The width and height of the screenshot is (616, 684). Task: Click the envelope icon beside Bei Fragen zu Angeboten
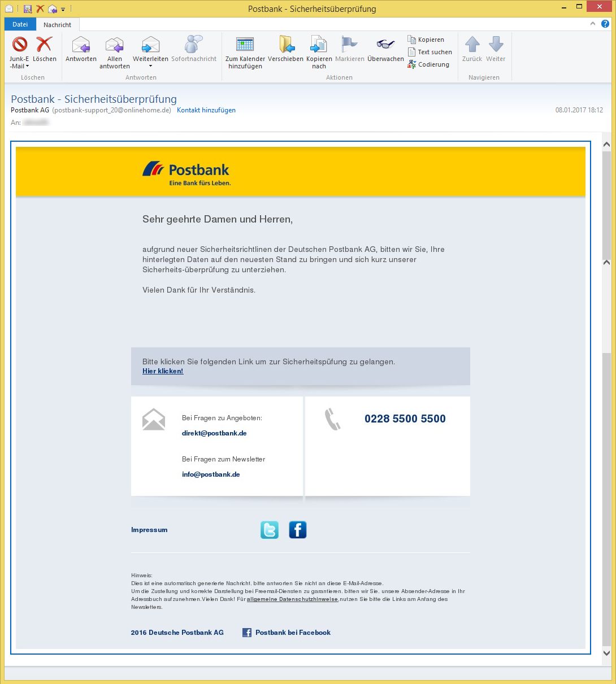pos(154,419)
